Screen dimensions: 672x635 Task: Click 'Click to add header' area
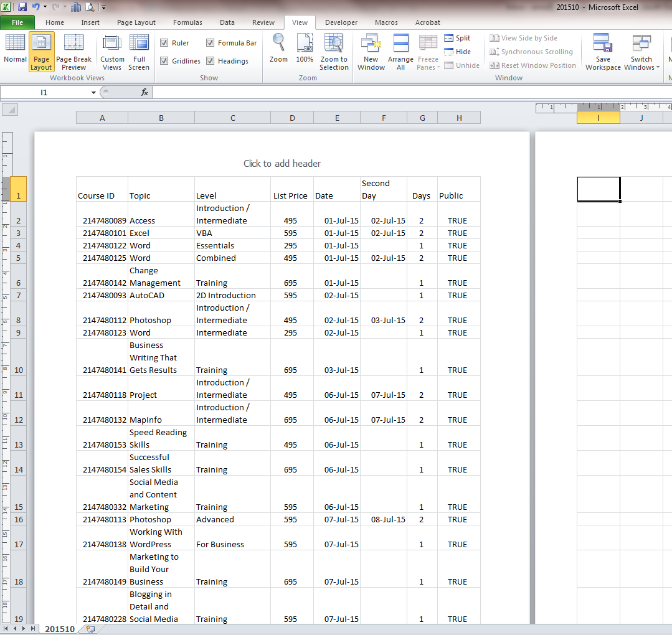click(x=282, y=163)
